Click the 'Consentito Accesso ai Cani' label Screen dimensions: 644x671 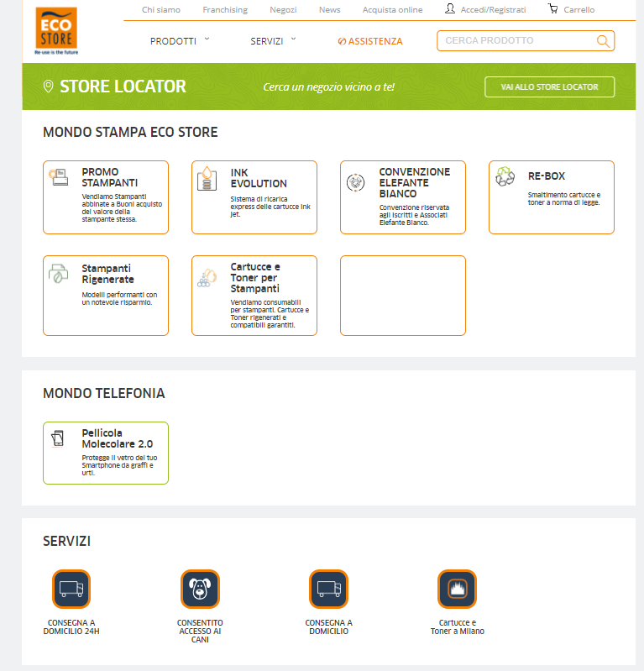[x=200, y=632]
